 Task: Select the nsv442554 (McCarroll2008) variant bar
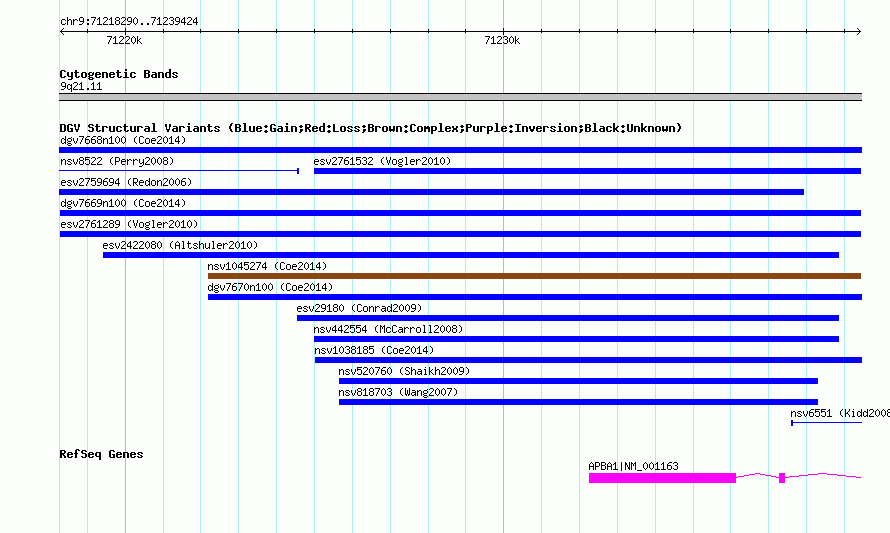tap(576, 339)
